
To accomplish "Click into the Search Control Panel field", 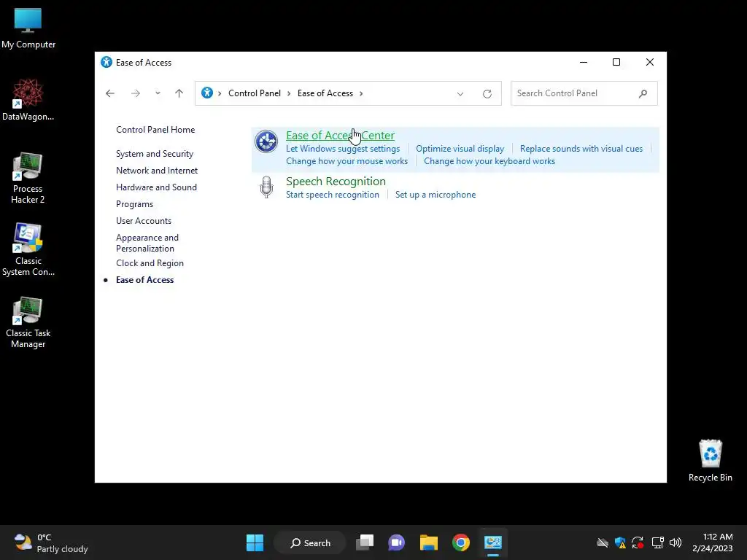I will (584, 93).
